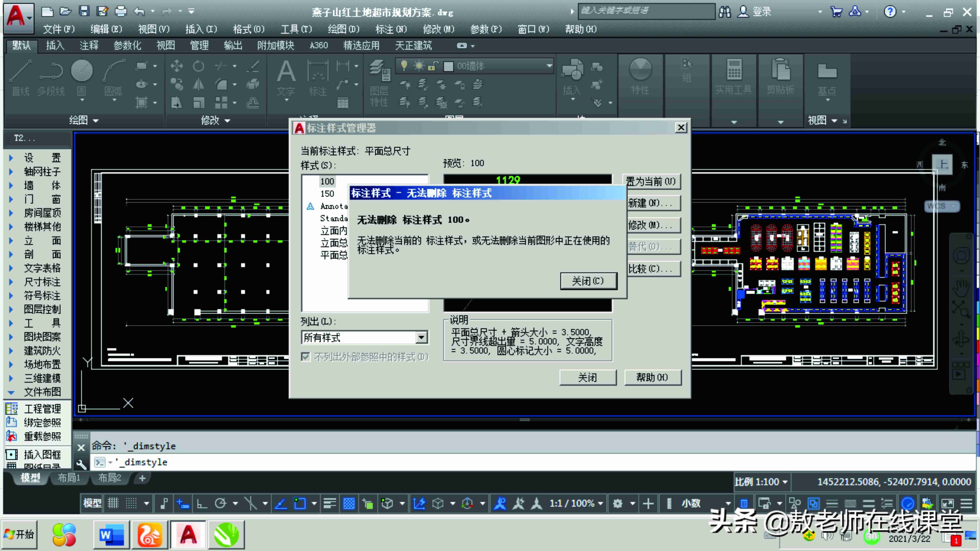Expand the 00墙体 layer dropdown
The image size is (980, 551).
549,66
